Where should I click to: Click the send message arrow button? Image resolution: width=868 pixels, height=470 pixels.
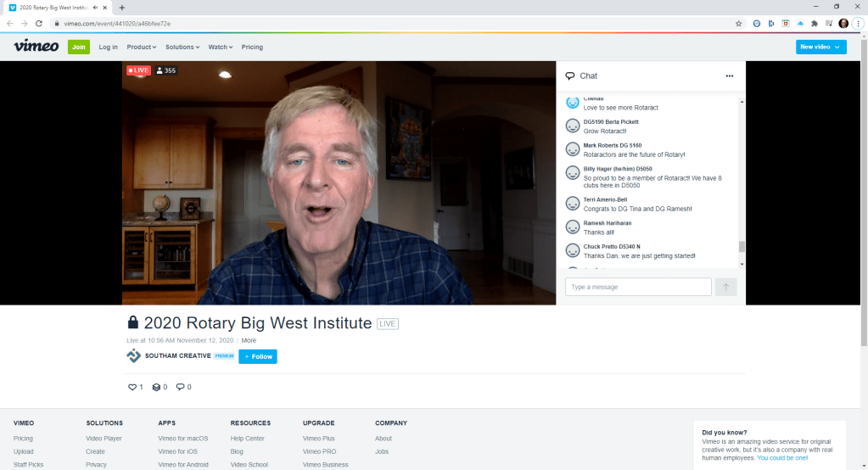725,287
